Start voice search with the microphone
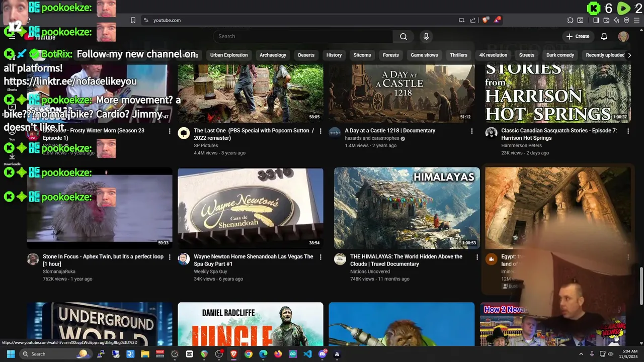Image resolution: width=644 pixels, height=362 pixels. click(426, 36)
